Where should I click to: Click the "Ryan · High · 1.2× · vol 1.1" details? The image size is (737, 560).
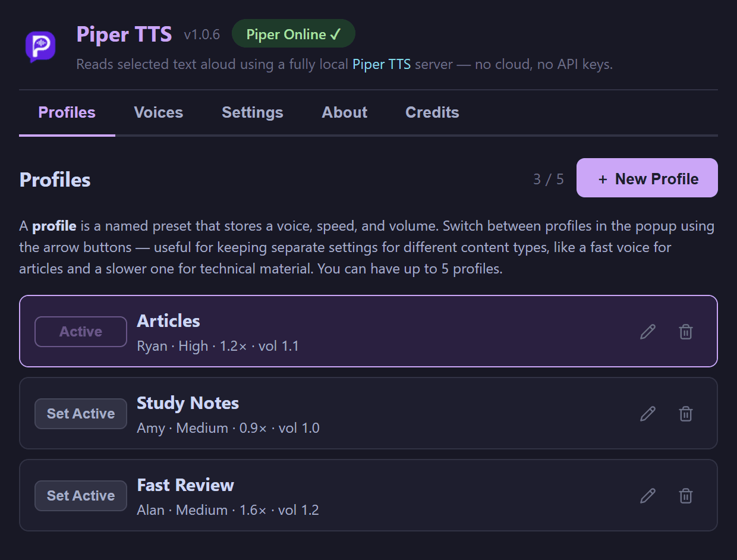pos(218,346)
